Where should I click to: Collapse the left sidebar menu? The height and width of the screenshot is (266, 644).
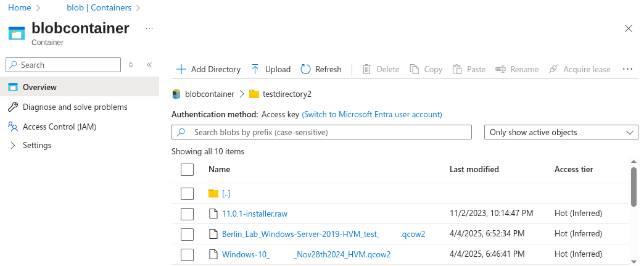pyautogui.click(x=149, y=65)
